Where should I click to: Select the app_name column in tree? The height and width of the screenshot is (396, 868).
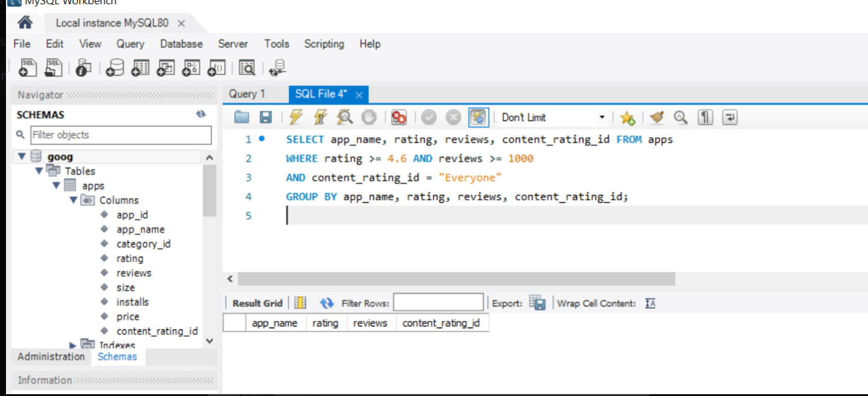140,229
